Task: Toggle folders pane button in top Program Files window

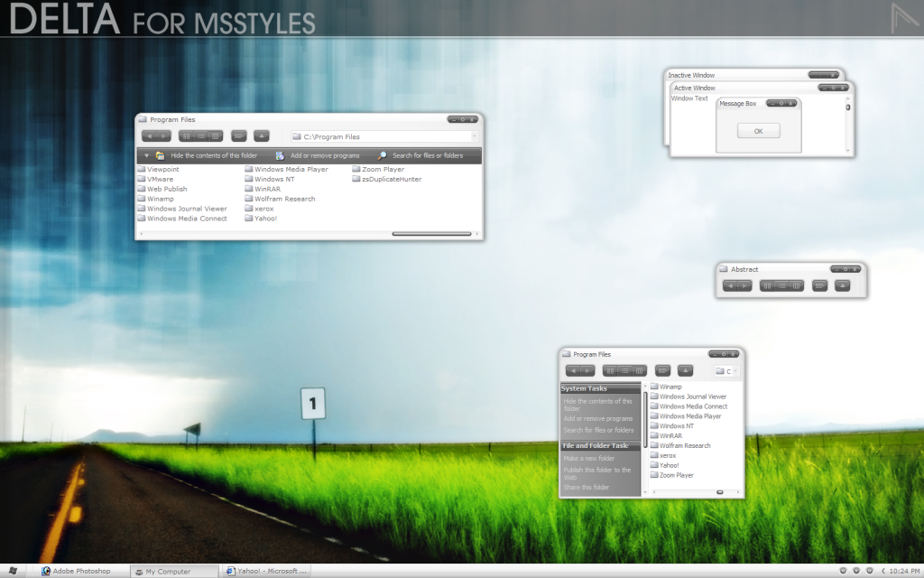Action: click(x=239, y=136)
